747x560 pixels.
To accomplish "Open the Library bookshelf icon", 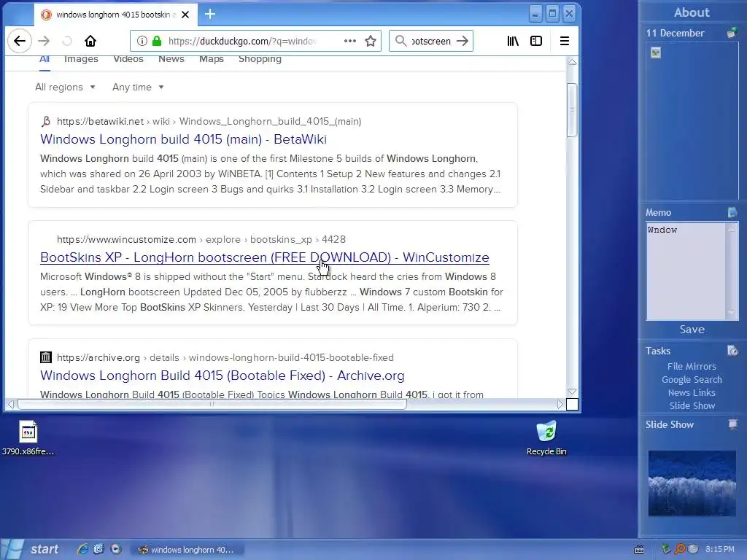I will (513, 41).
